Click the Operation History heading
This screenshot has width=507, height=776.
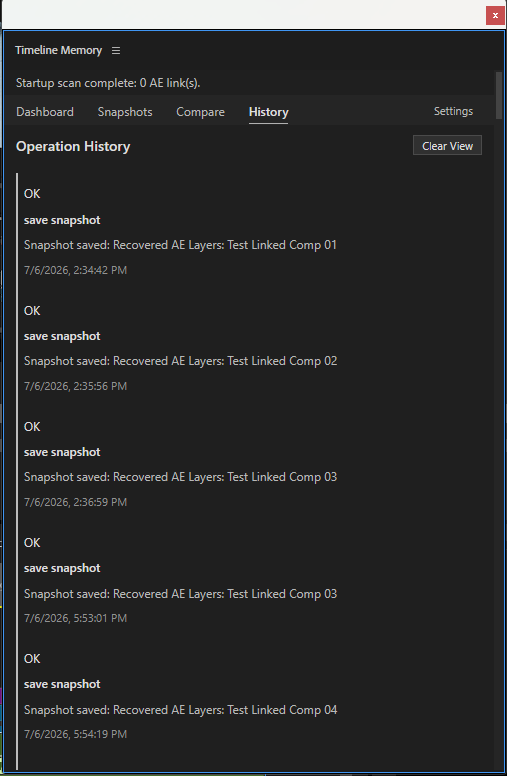[x=73, y=146]
